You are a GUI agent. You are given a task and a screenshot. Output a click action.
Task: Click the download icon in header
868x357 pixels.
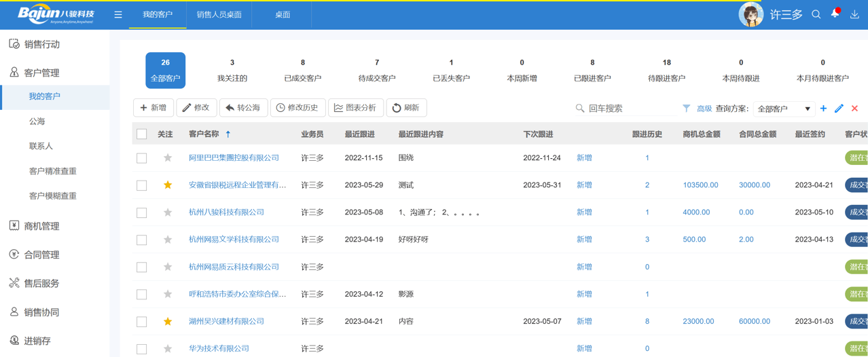pos(854,14)
